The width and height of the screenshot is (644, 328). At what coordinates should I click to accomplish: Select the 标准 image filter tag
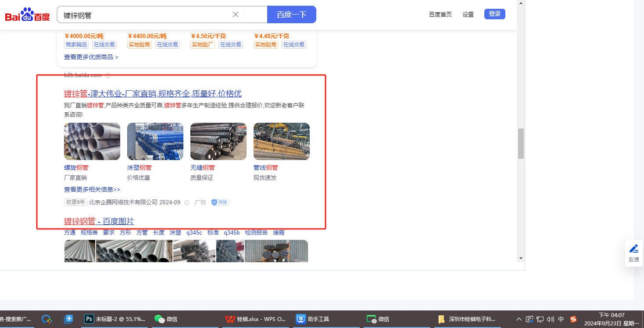point(213,232)
